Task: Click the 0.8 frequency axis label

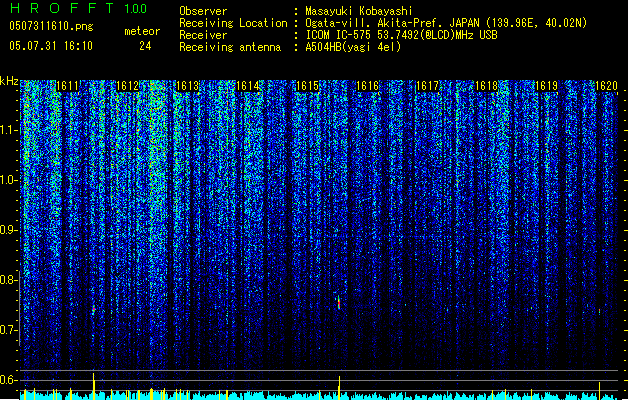Action: [x=8, y=280]
